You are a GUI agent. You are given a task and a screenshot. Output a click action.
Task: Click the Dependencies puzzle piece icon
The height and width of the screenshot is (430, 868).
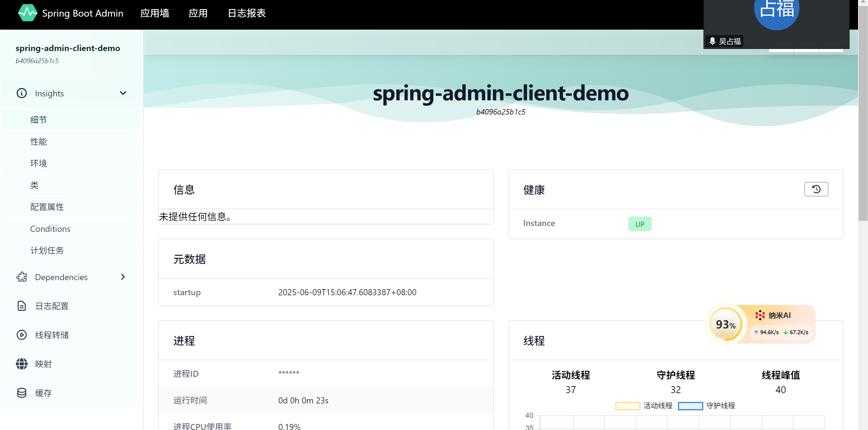pyautogui.click(x=21, y=277)
